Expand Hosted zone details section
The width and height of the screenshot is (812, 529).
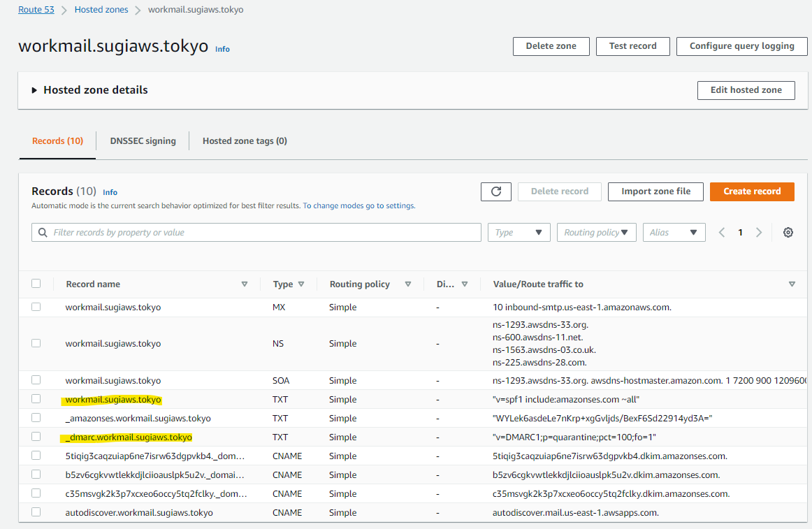click(x=34, y=90)
